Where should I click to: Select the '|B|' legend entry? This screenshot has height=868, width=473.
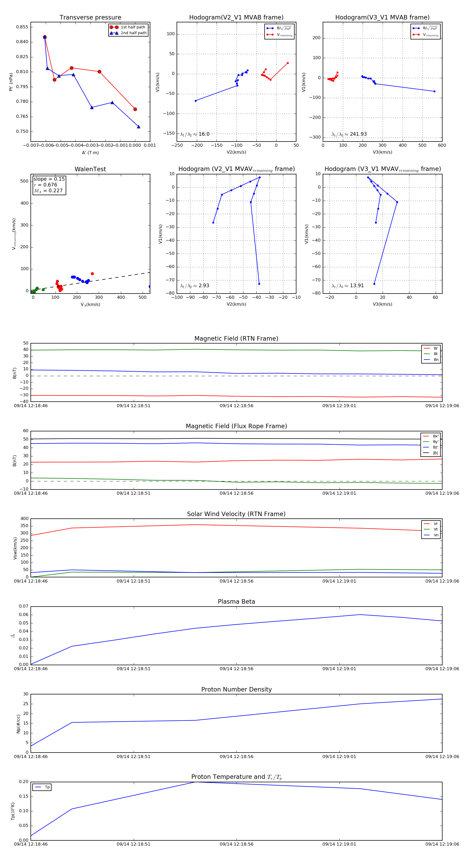(431, 453)
